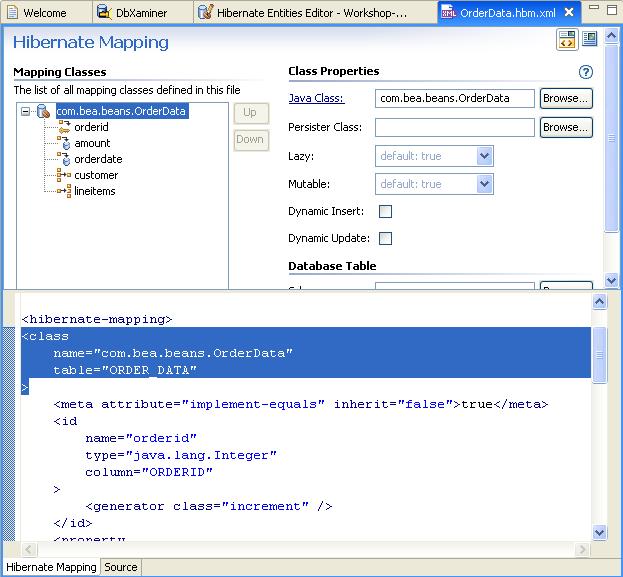The image size is (623, 577).
Task: Click source pane horizontal scroll right arrow
Action: (x=582, y=550)
